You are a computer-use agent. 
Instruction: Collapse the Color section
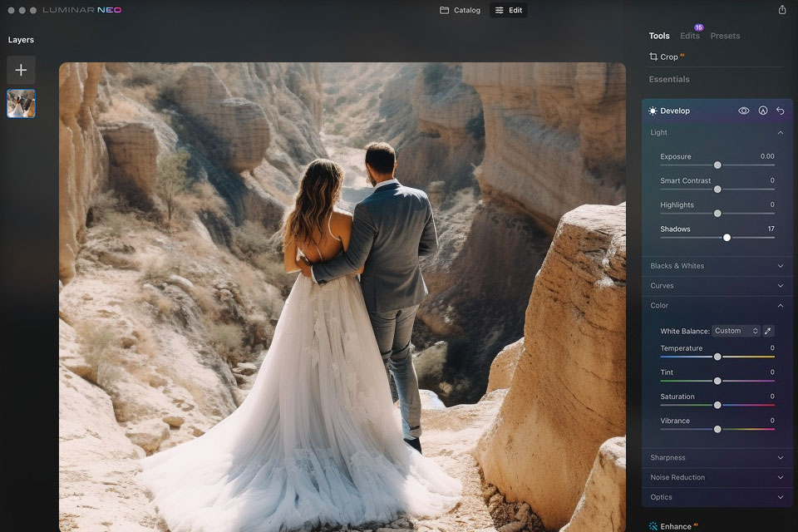717,305
